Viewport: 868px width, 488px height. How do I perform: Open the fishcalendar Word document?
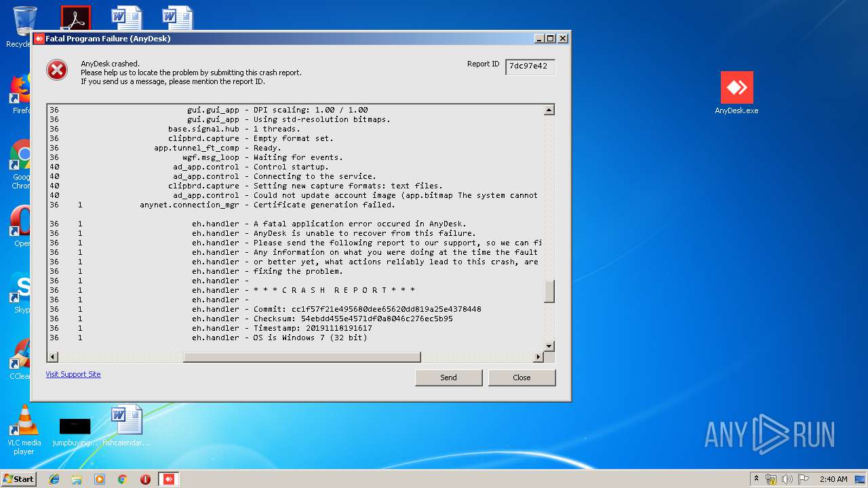point(126,425)
